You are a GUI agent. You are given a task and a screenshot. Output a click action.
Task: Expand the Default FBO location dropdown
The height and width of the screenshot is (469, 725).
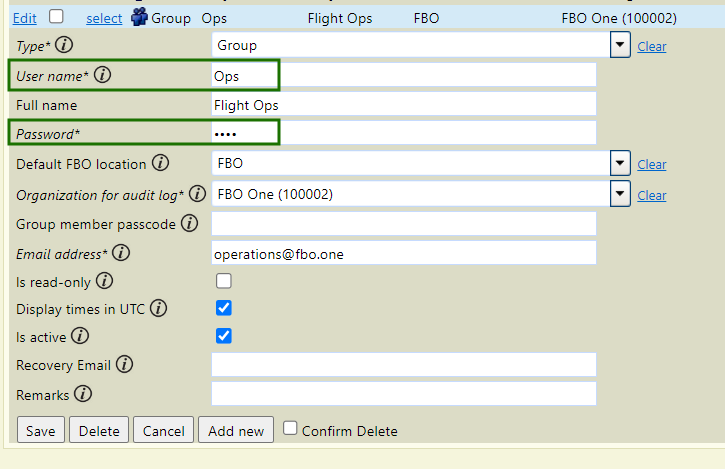[x=620, y=163]
